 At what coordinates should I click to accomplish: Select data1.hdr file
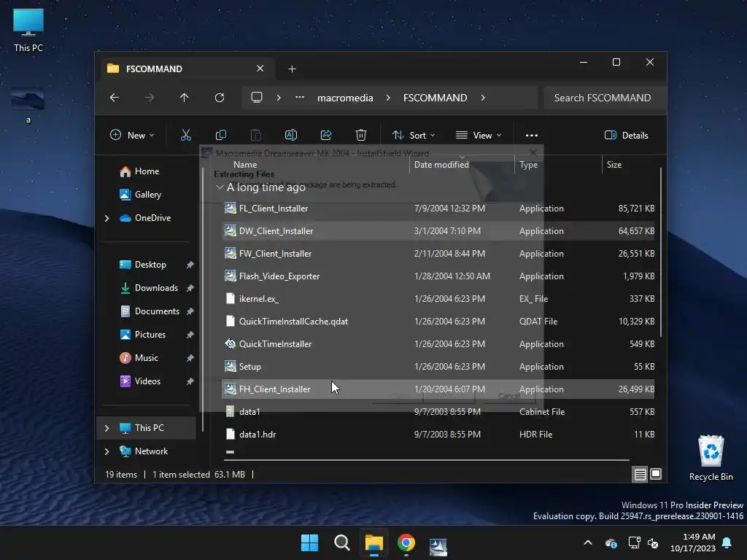click(438, 435)
